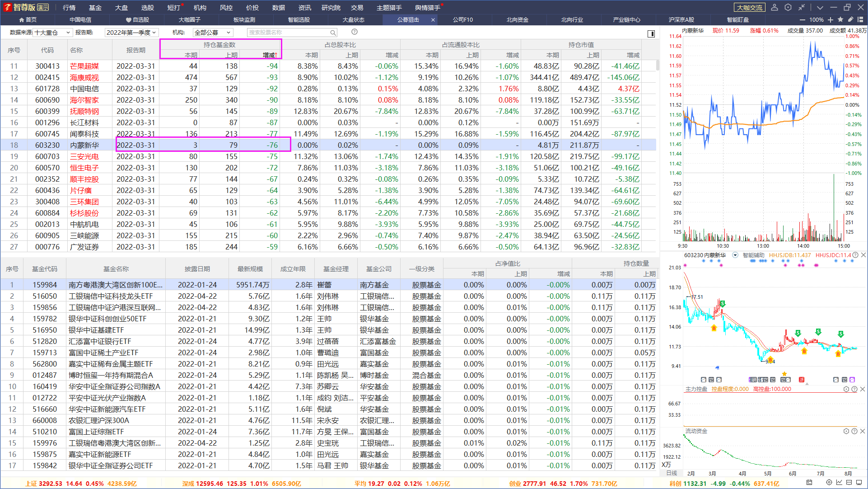Image resolution: width=868 pixels, height=489 pixels.
Task: Click help icon on 内蒙新华 K-line chart header
Action: coord(855,255)
